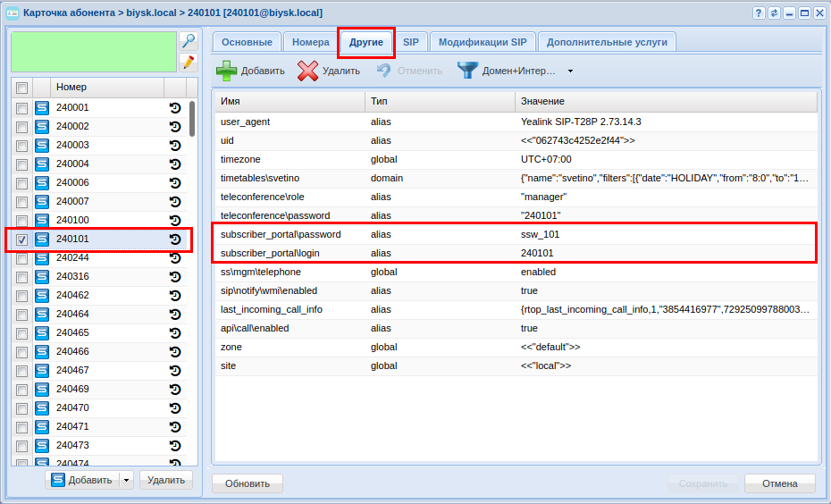Select the teleconference\role row
The height and width of the screenshot is (504, 831).
pyautogui.click(x=516, y=197)
